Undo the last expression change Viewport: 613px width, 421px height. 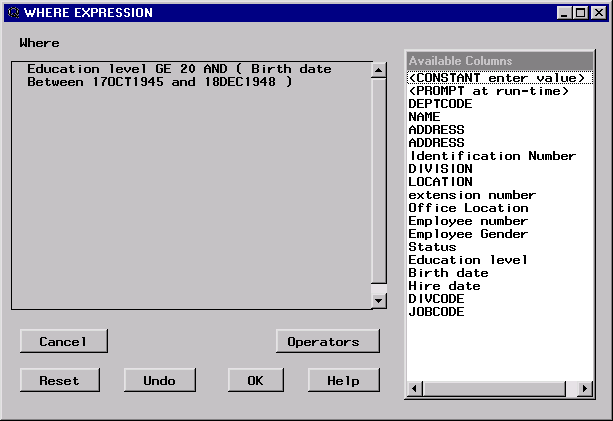coord(159,380)
